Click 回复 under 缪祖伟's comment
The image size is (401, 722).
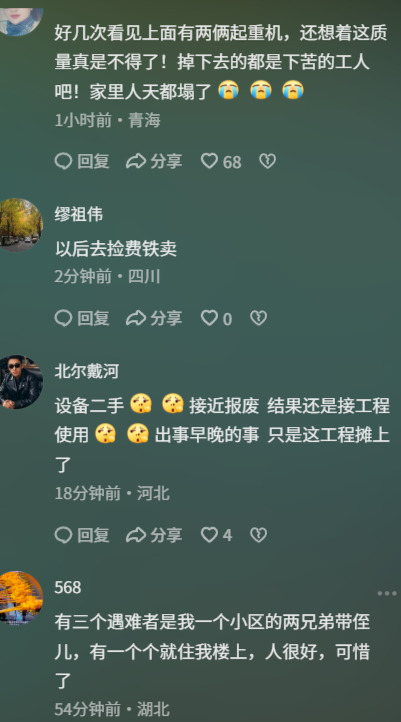(82, 318)
